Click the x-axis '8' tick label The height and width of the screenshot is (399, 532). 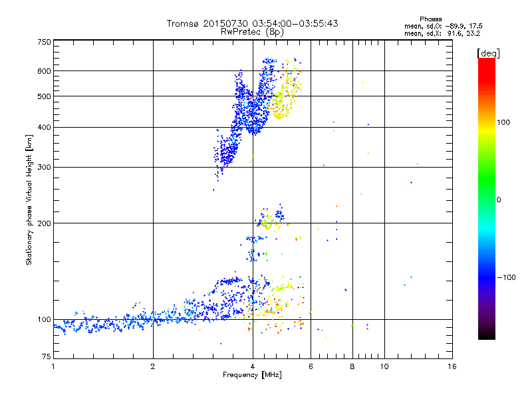(x=352, y=366)
